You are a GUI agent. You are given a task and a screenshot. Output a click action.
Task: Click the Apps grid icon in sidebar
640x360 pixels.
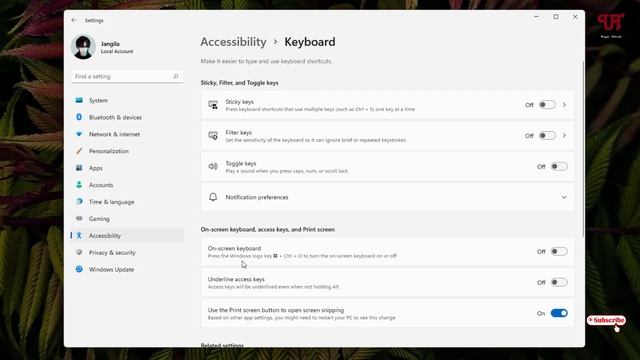pos(79,168)
